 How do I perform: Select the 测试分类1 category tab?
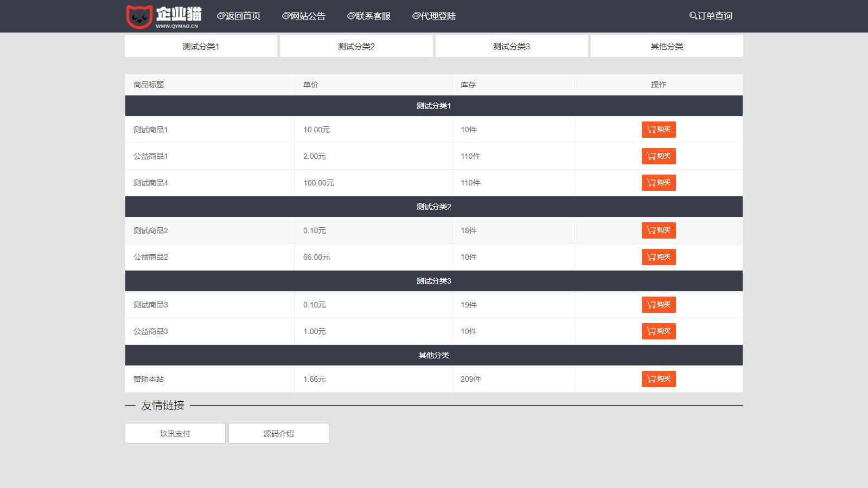tap(201, 47)
